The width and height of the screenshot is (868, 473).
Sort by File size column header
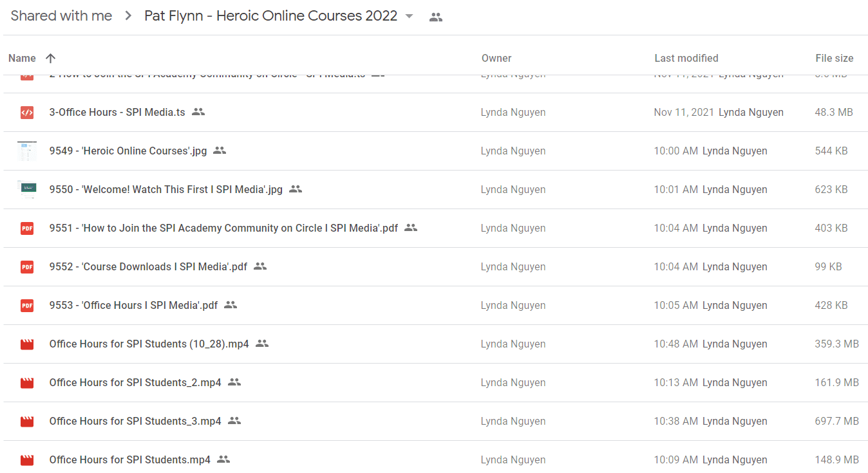click(835, 58)
